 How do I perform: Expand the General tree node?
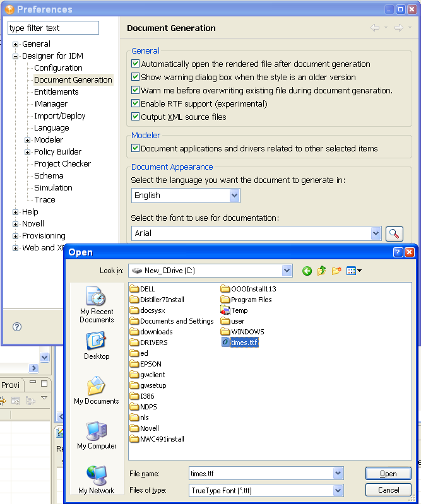pos(15,44)
